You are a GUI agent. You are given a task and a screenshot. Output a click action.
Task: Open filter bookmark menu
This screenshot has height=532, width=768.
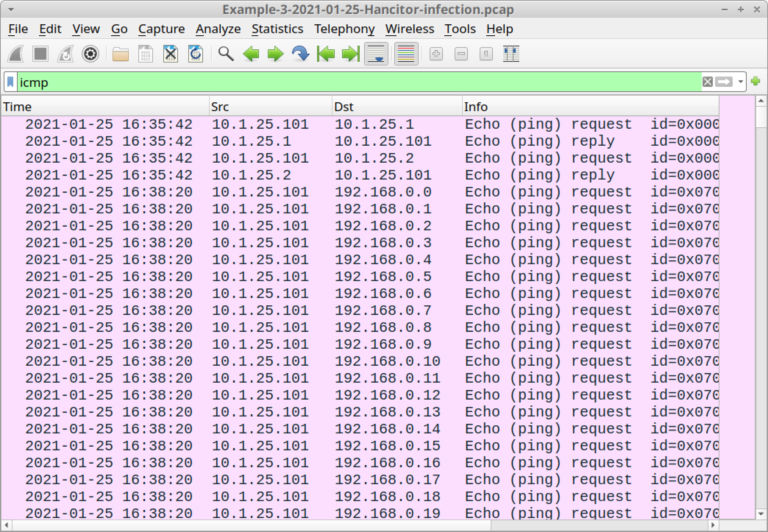(11, 82)
